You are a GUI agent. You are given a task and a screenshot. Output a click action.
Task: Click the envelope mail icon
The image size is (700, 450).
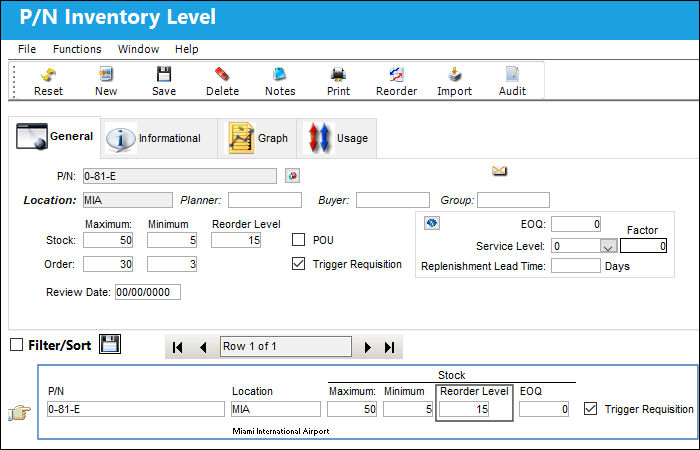pos(499,171)
